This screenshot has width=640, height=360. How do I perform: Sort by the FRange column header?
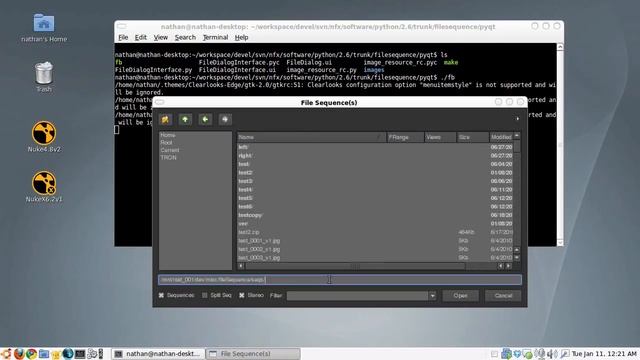(404, 137)
